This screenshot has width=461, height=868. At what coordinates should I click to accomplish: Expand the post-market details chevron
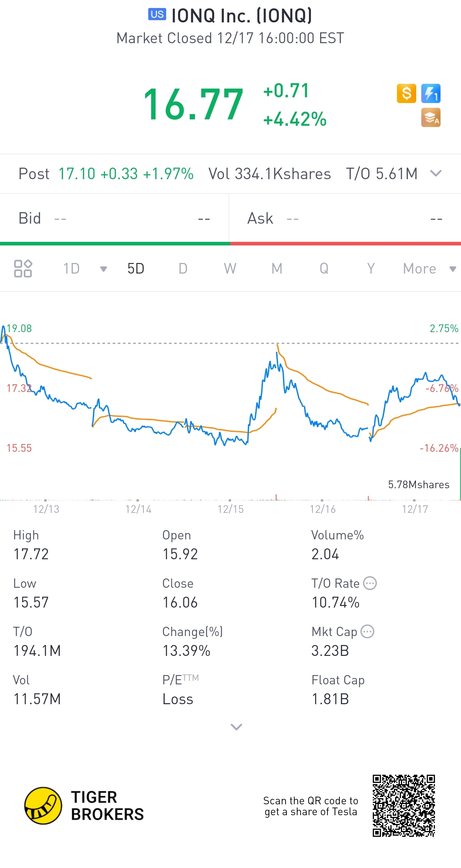coord(436,173)
